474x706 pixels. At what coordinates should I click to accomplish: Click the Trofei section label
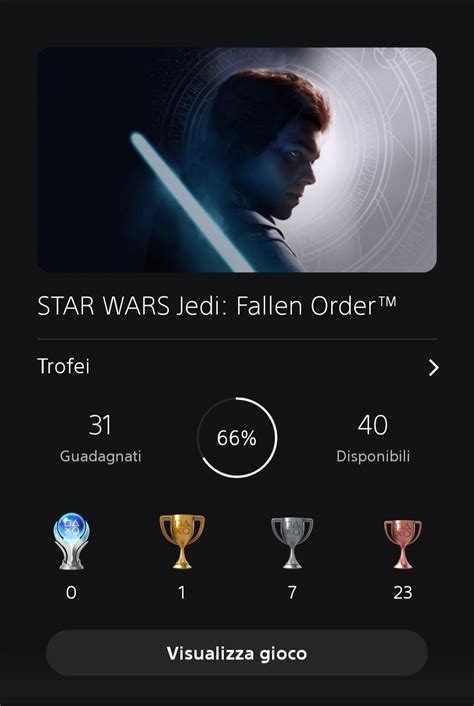(63, 367)
